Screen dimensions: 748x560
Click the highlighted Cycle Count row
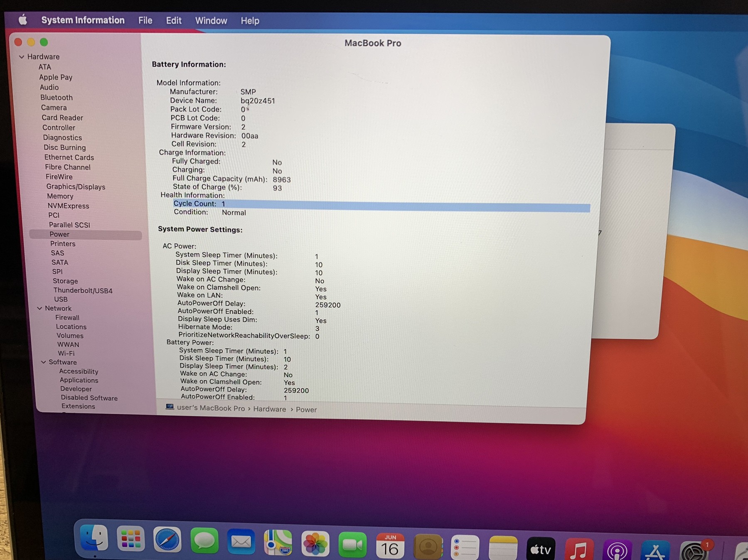click(x=381, y=206)
